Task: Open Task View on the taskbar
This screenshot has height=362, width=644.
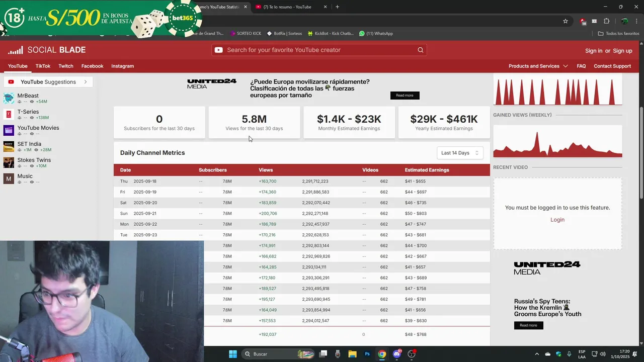Action: click(323, 354)
